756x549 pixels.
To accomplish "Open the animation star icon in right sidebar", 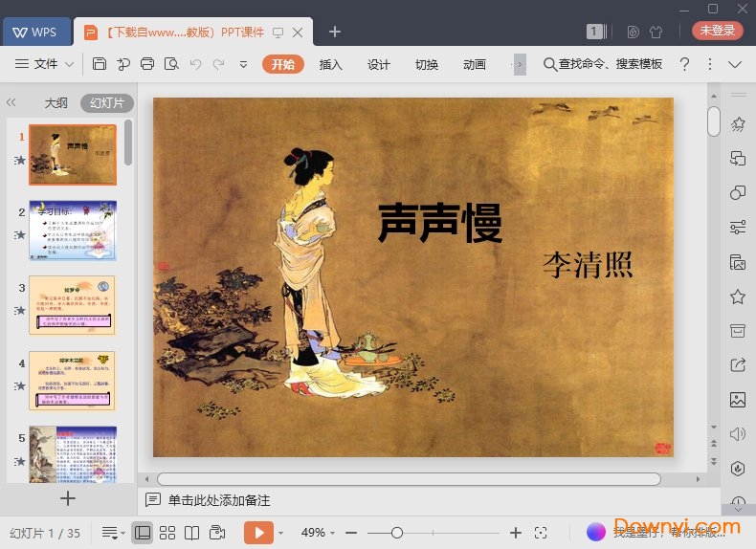I will 738,124.
